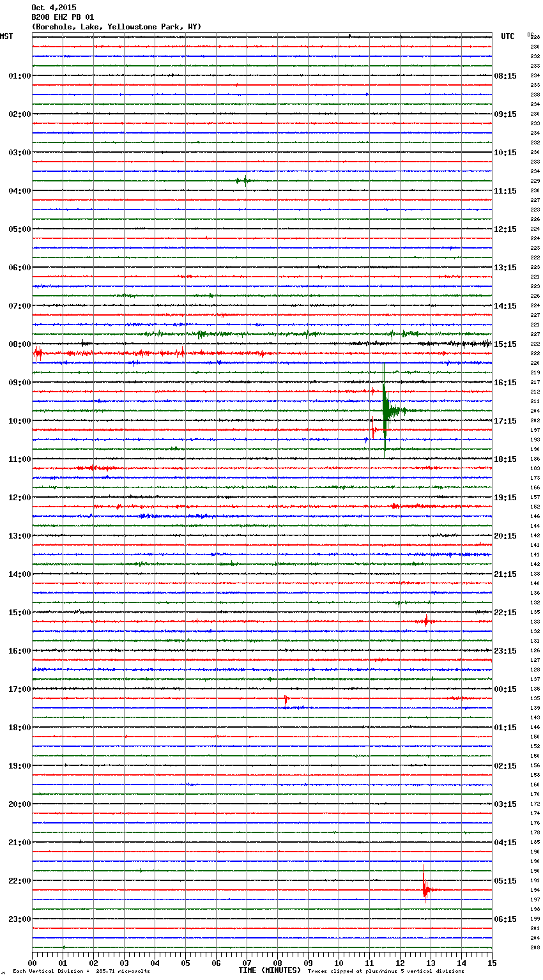Click the 14:15 UTC time label
This screenshot has height=980, width=543.
505,306
